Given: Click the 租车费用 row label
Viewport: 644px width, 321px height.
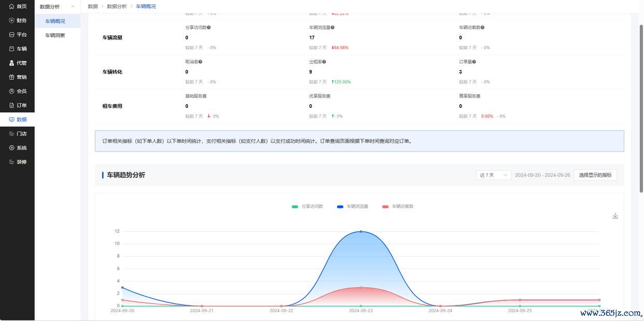Looking at the screenshot, I should pyautogui.click(x=113, y=106).
